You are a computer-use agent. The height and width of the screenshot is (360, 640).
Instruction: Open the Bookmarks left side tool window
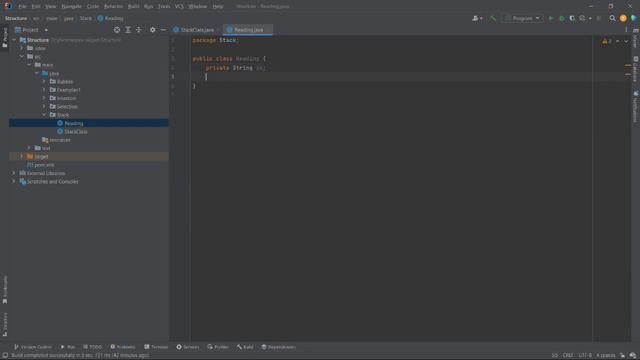(x=5, y=290)
